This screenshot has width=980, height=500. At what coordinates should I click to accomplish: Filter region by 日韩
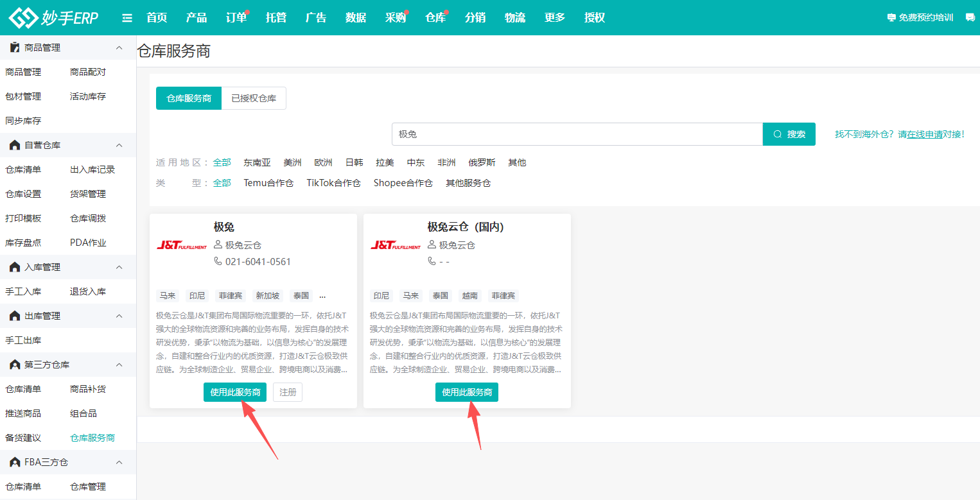(x=354, y=162)
